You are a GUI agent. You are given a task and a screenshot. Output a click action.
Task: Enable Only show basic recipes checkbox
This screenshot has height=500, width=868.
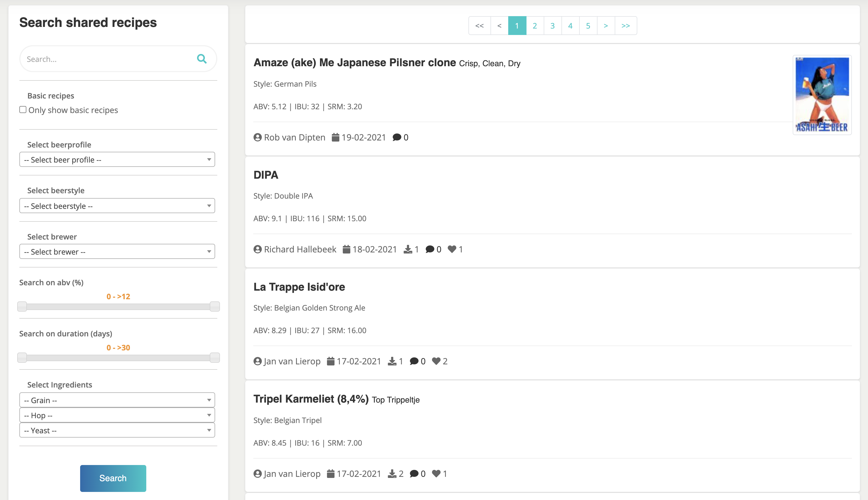23,110
